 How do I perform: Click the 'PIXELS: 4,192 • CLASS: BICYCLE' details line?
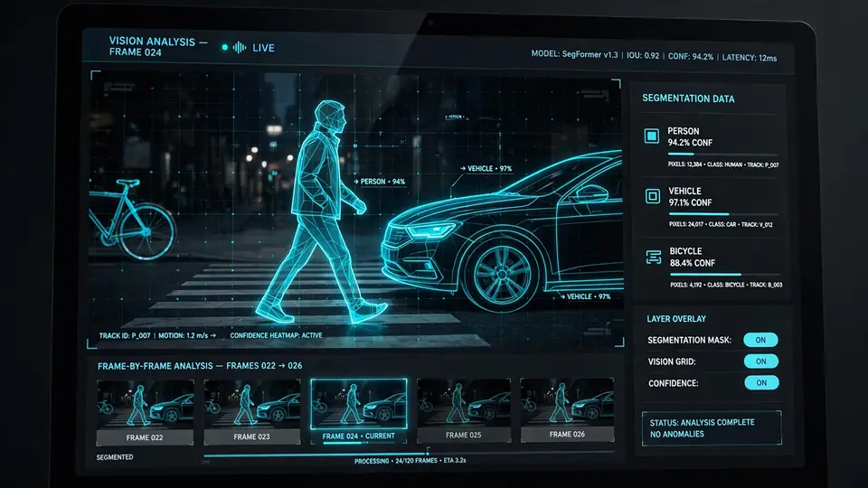pos(726,285)
